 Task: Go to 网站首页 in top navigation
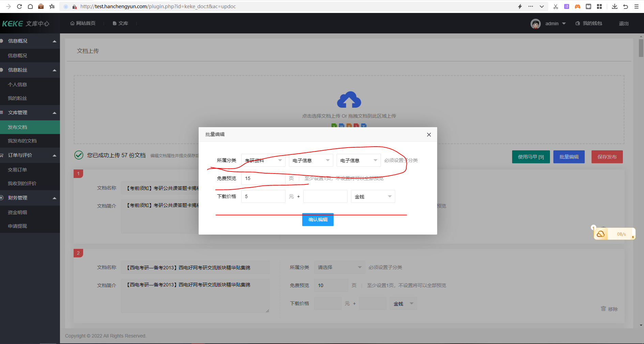pyautogui.click(x=83, y=23)
